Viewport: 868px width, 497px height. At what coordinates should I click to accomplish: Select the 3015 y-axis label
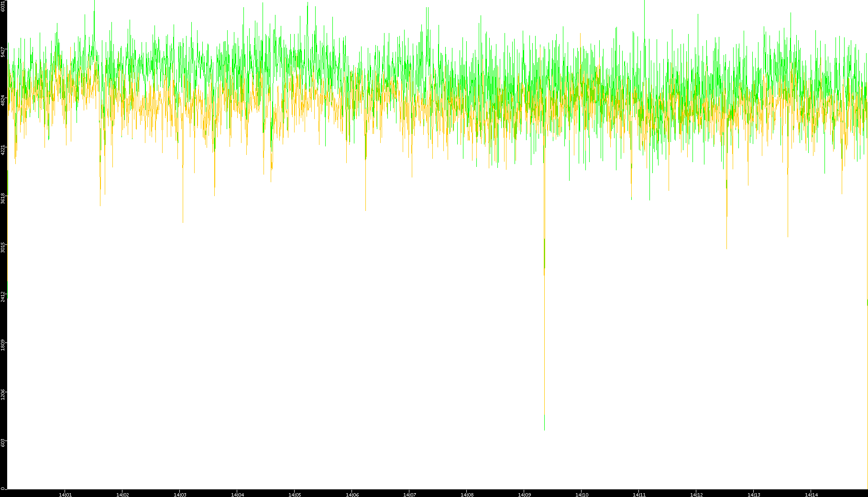pyautogui.click(x=3, y=248)
